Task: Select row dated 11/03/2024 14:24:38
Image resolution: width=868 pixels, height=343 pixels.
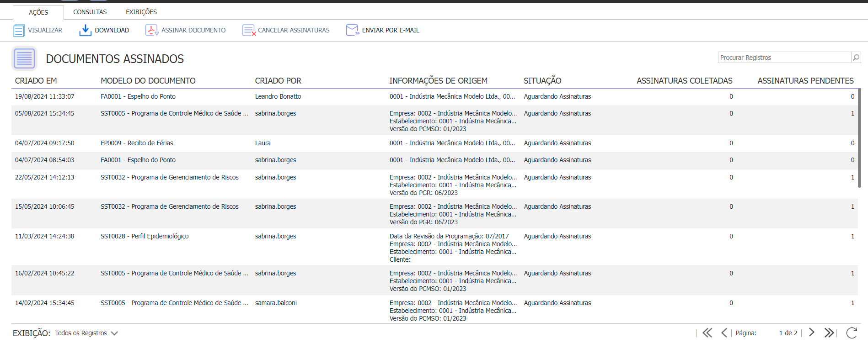Action: 434,247
